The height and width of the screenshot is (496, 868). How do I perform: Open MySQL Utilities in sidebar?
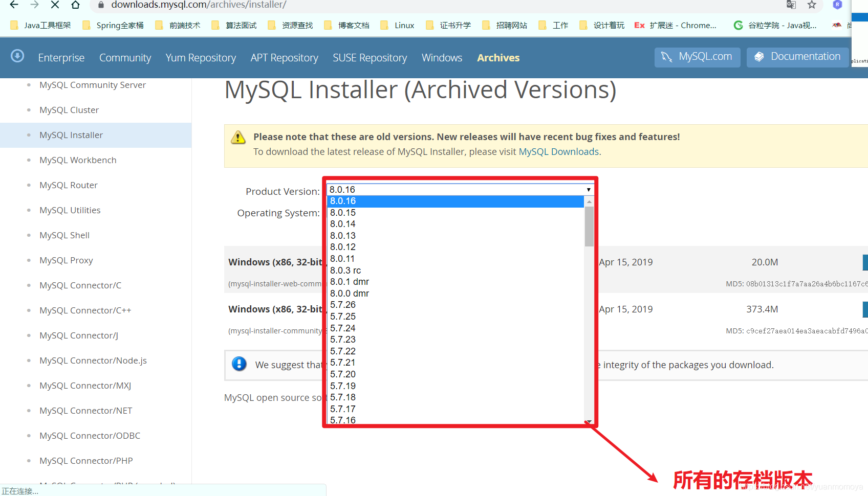(x=70, y=210)
